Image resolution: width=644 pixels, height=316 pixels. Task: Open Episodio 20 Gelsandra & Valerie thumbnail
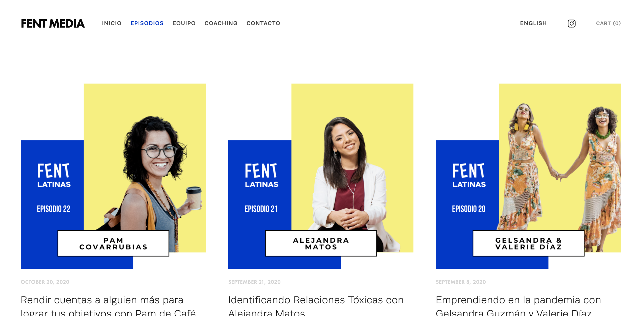[x=528, y=176]
